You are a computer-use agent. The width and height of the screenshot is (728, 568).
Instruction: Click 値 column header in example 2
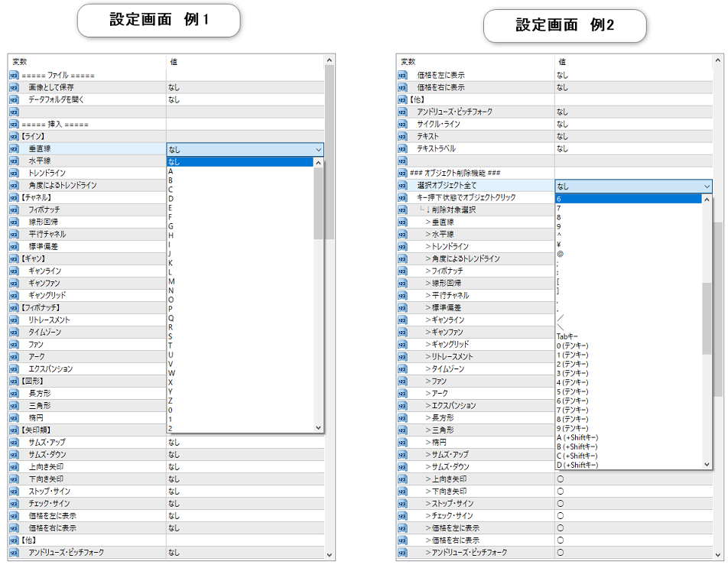(562, 62)
